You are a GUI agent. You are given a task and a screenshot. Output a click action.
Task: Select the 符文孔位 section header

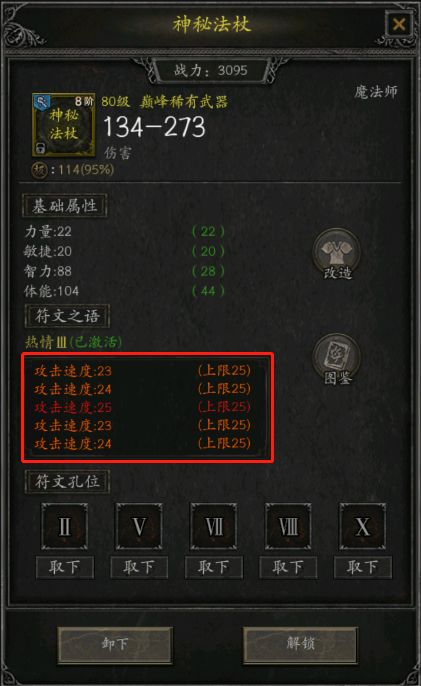click(x=67, y=481)
